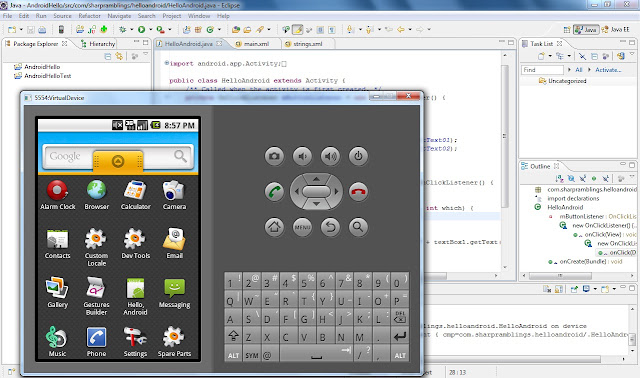Screen dimensions: 640x378
Task: Open the Refactor menu
Action: tap(89, 16)
